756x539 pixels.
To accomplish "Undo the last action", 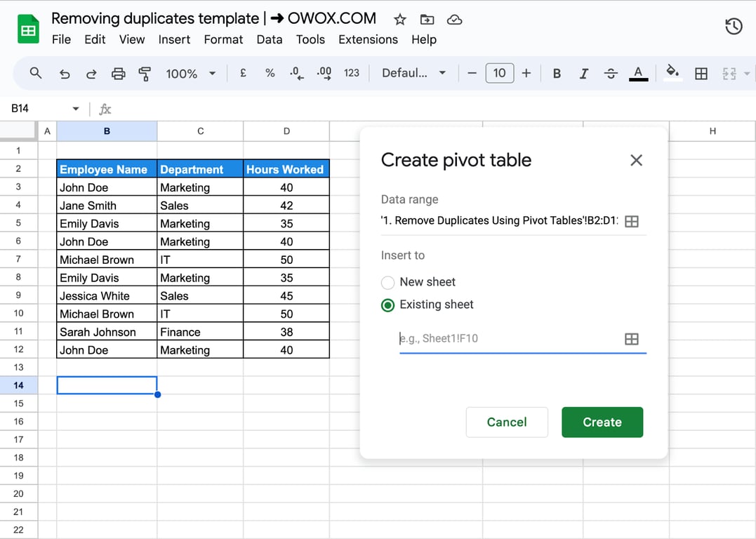I will [x=64, y=74].
